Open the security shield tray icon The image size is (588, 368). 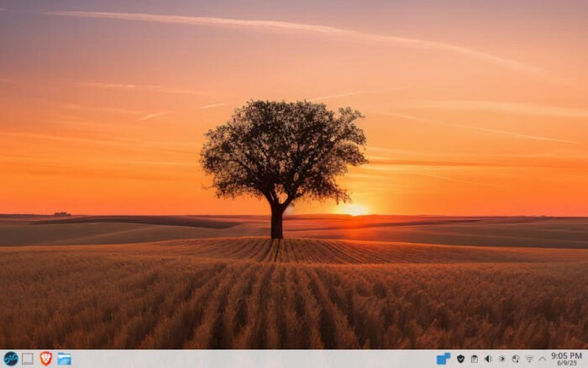(x=460, y=359)
